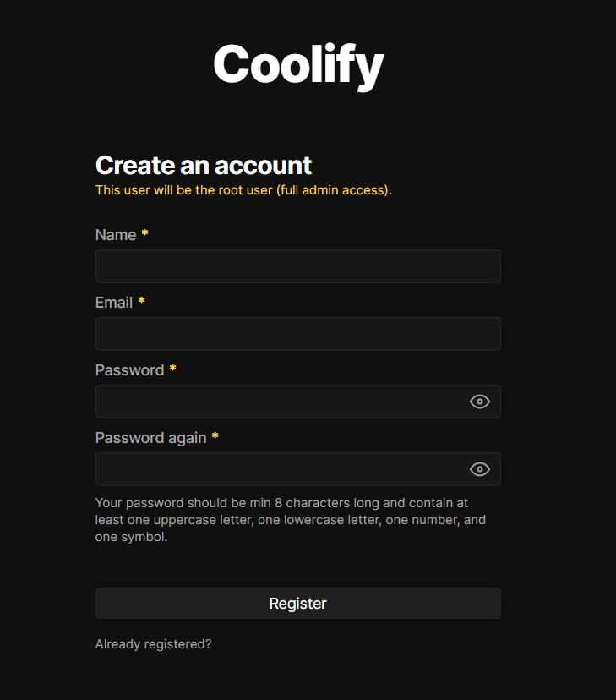Click the Create an account heading
Image resolution: width=616 pixels, height=700 pixels.
pyautogui.click(x=204, y=165)
